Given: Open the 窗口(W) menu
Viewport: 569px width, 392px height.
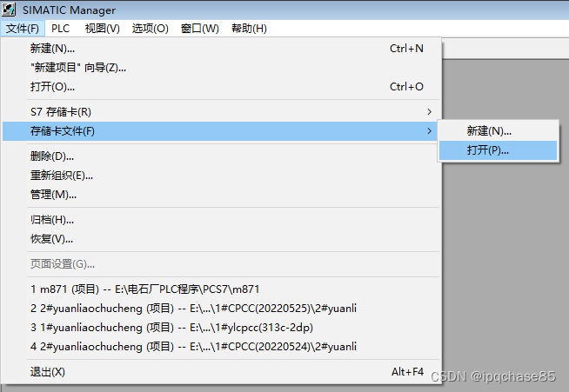Looking at the screenshot, I should click(199, 29).
